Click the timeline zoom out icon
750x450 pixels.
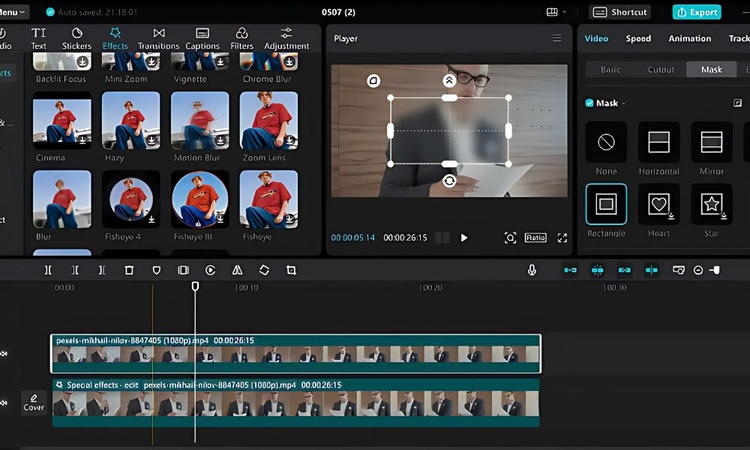coord(698,270)
